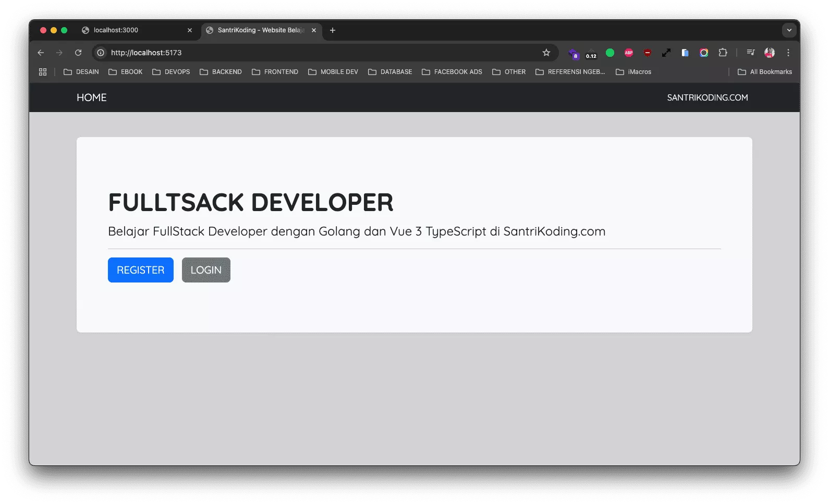Click the browser forward arrow

tap(59, 53)
